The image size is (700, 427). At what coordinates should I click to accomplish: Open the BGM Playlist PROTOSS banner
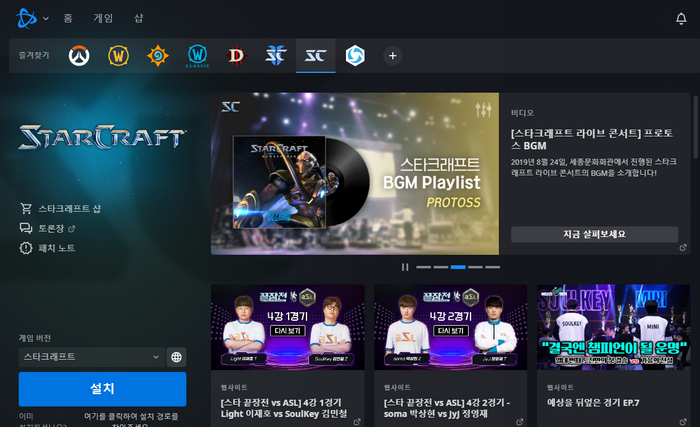tap(355, 174)
